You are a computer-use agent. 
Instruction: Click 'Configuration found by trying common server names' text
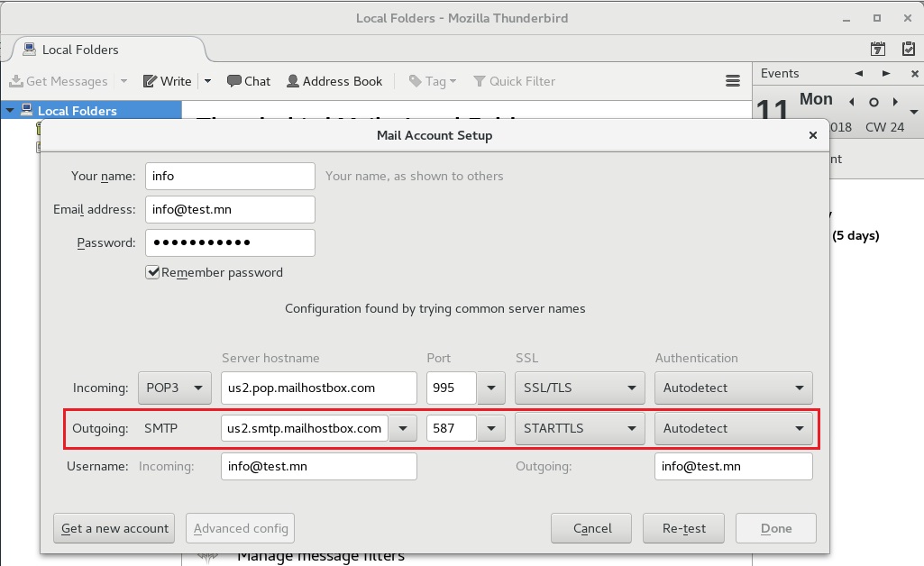point(435,308)
